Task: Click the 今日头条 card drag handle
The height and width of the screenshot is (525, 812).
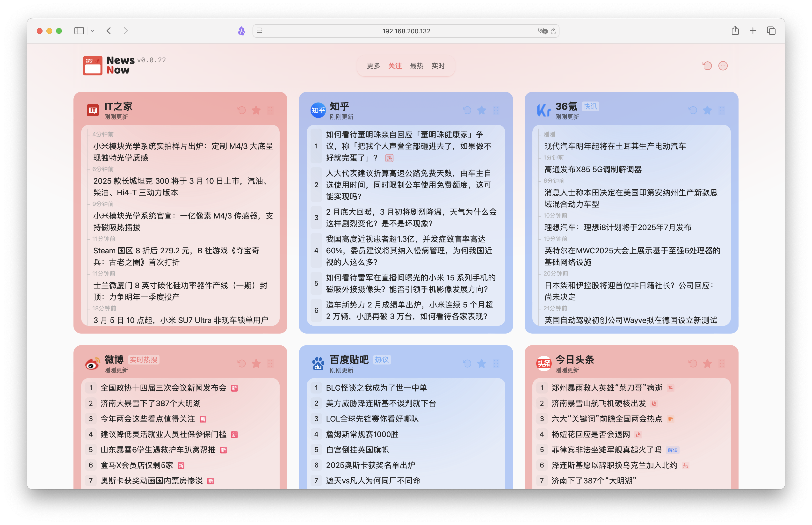Action: pos(721,363)
